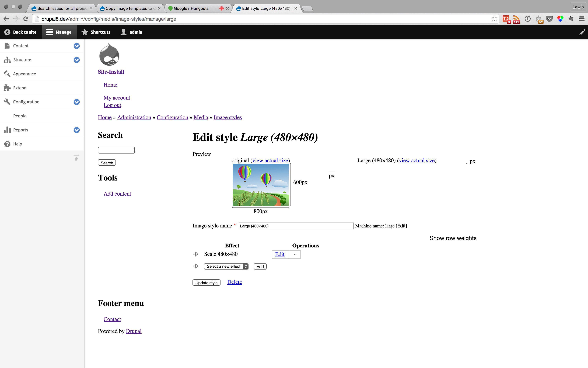Viewport: 588px width, 368px height.
Task: Switch to the Copy image templates tab
Action: pos(130,8)
